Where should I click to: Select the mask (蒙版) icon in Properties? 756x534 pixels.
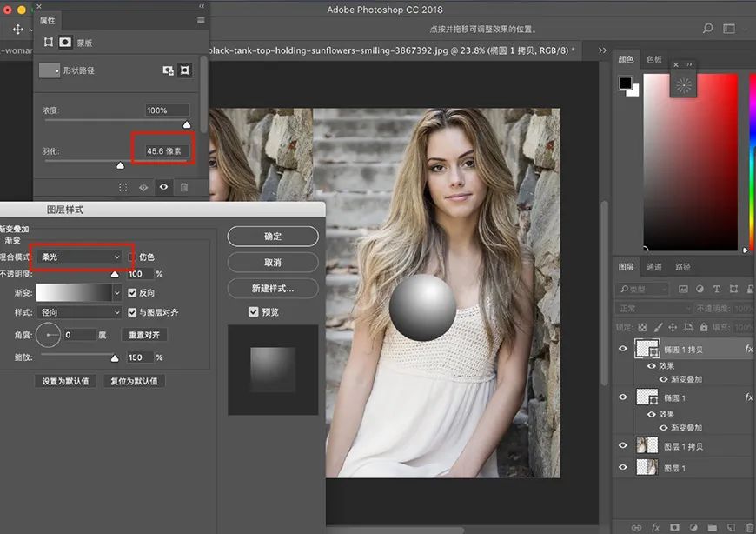tap(65, 43)
